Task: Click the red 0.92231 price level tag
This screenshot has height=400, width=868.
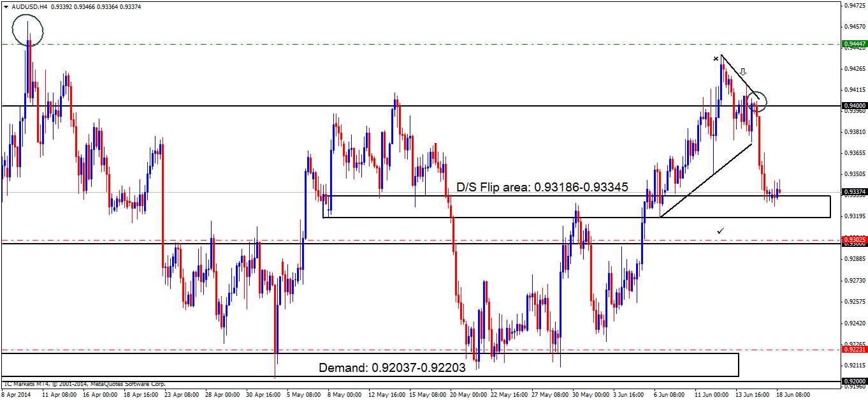Action: 855,349
